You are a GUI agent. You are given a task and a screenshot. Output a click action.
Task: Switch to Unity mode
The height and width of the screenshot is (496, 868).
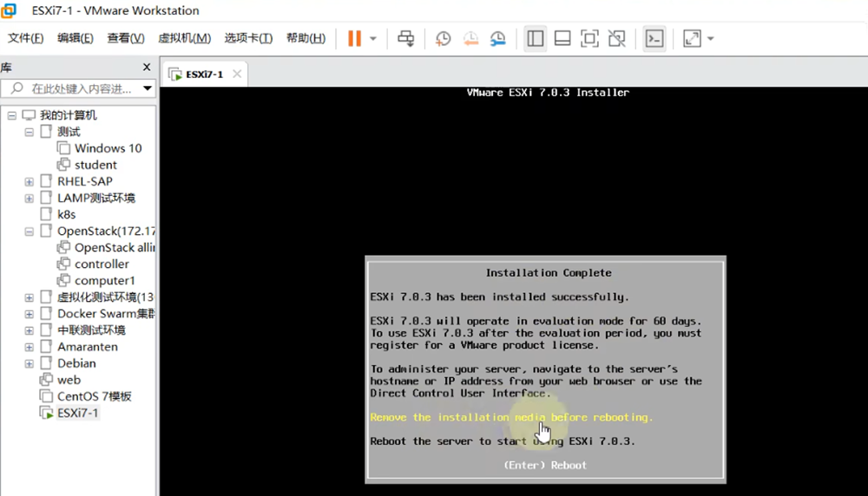[616, 38]
